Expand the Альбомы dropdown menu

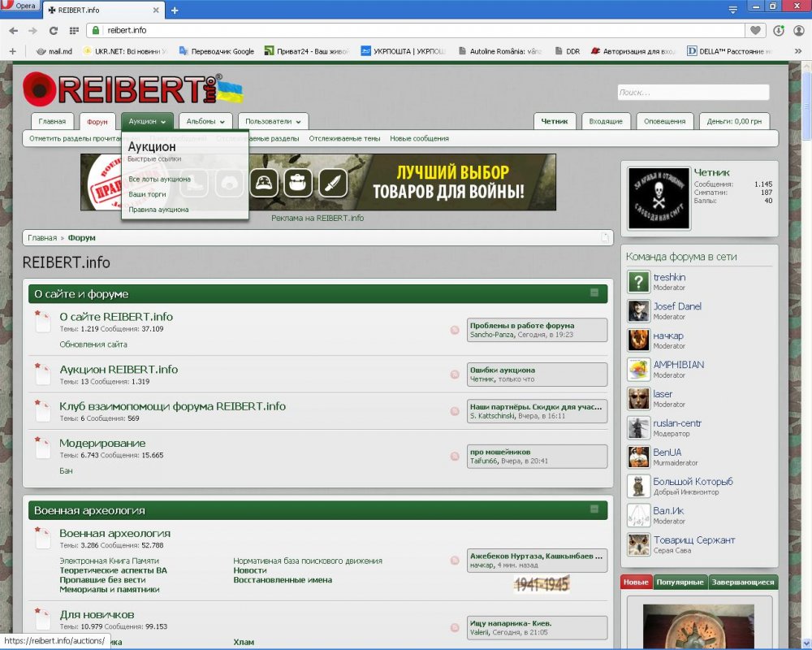pos(221,122)
